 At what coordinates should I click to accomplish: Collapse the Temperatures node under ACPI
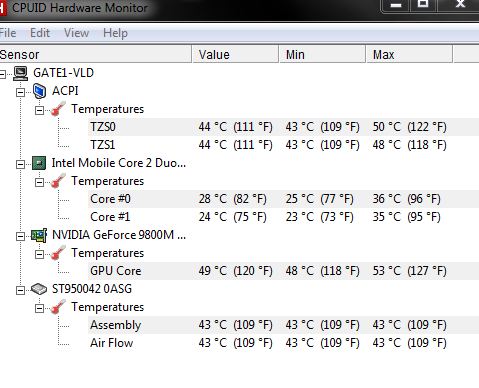(x=39, y=110)
